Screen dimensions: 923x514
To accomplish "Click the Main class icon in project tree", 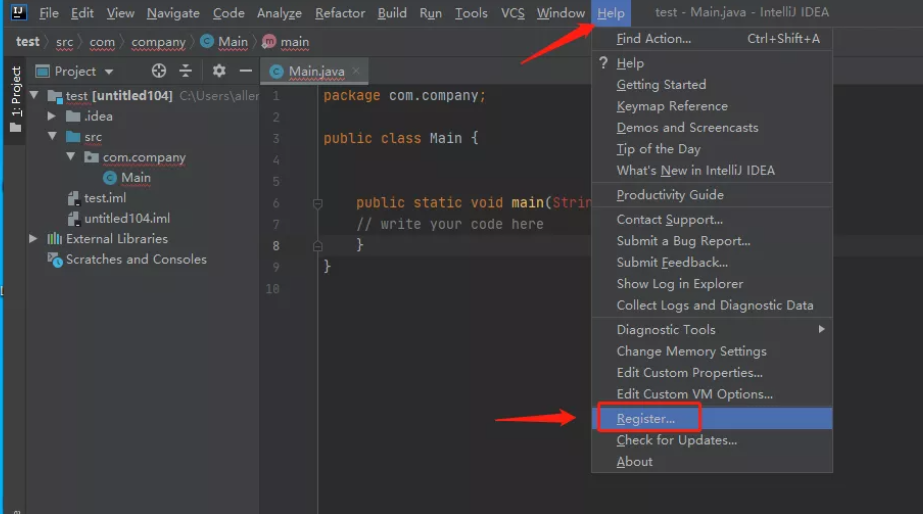I will [109, 178].
